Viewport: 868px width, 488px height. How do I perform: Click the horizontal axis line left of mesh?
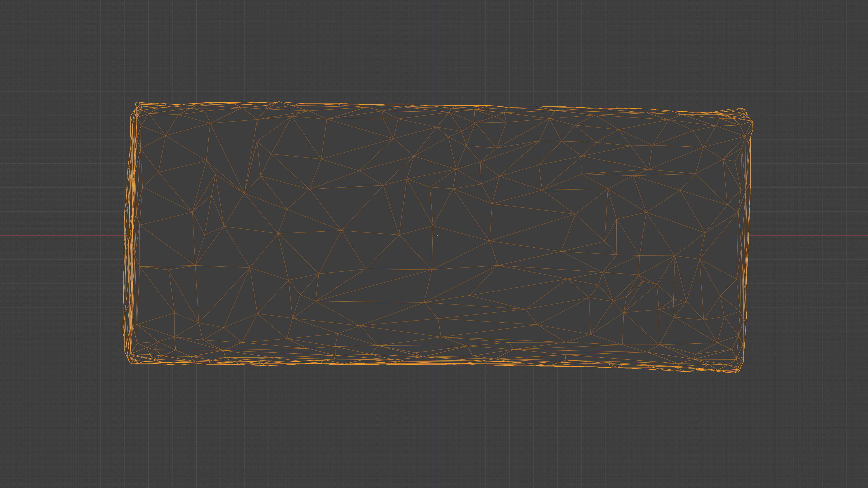61,236
